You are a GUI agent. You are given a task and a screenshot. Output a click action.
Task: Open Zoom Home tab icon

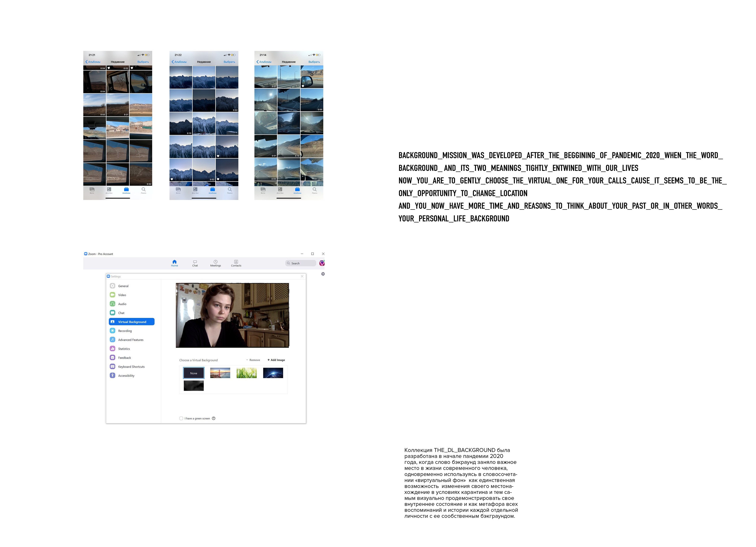174,262
